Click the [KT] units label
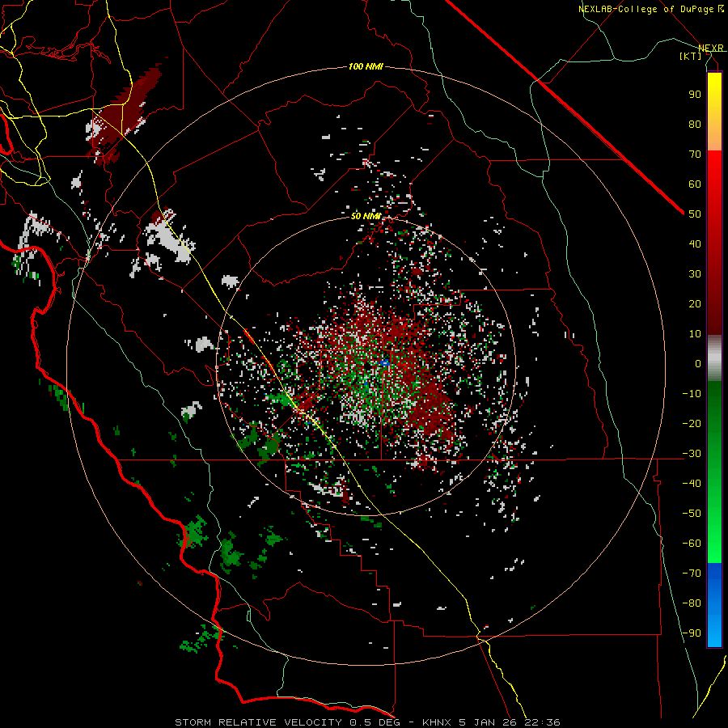Screen dimensions: 728x728 click(690, 56)
